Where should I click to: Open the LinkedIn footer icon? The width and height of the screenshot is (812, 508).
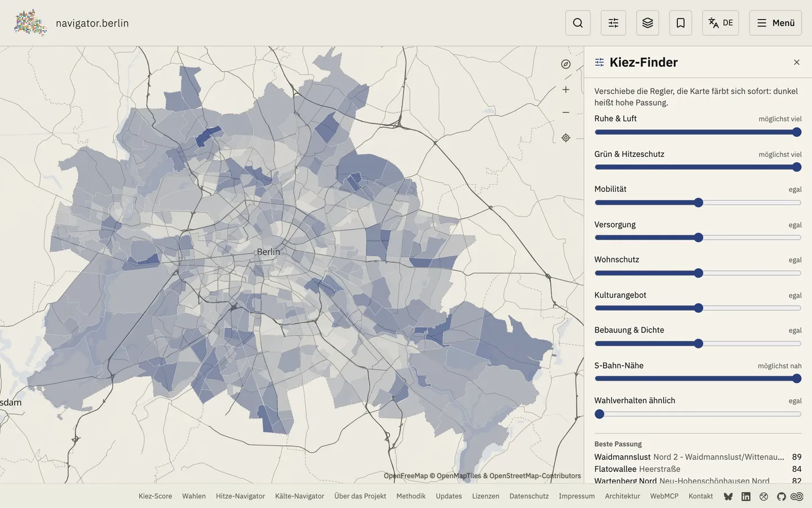tap(746, 497)
